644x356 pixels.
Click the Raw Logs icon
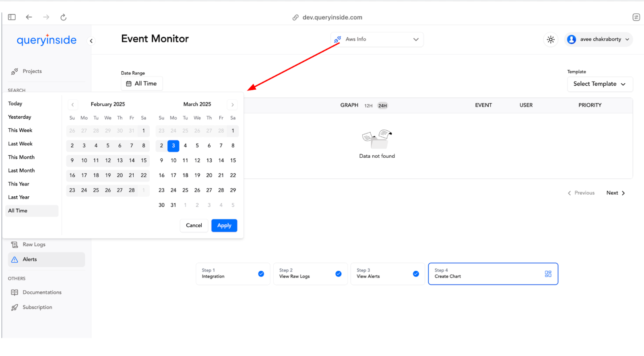[14, 245]
